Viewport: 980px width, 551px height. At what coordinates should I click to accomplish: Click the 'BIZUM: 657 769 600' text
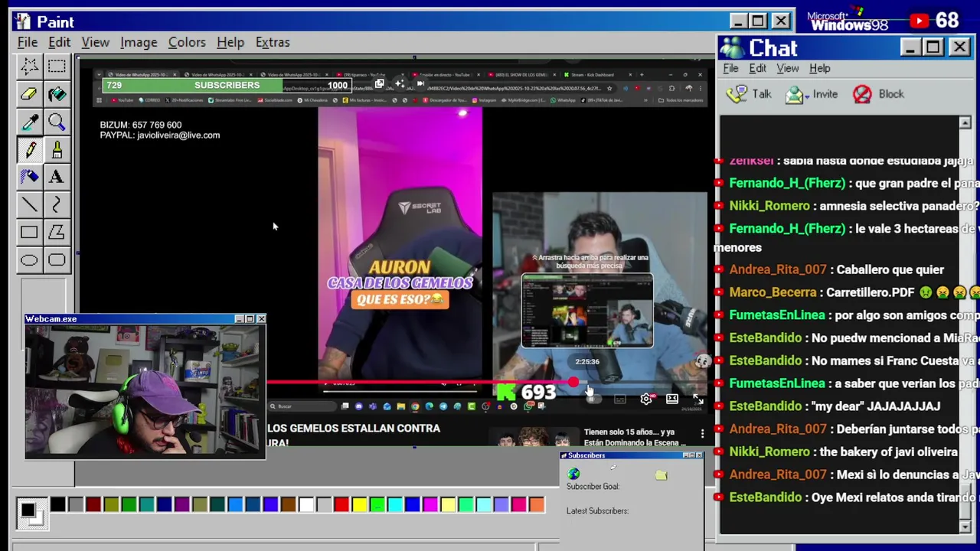141,125
